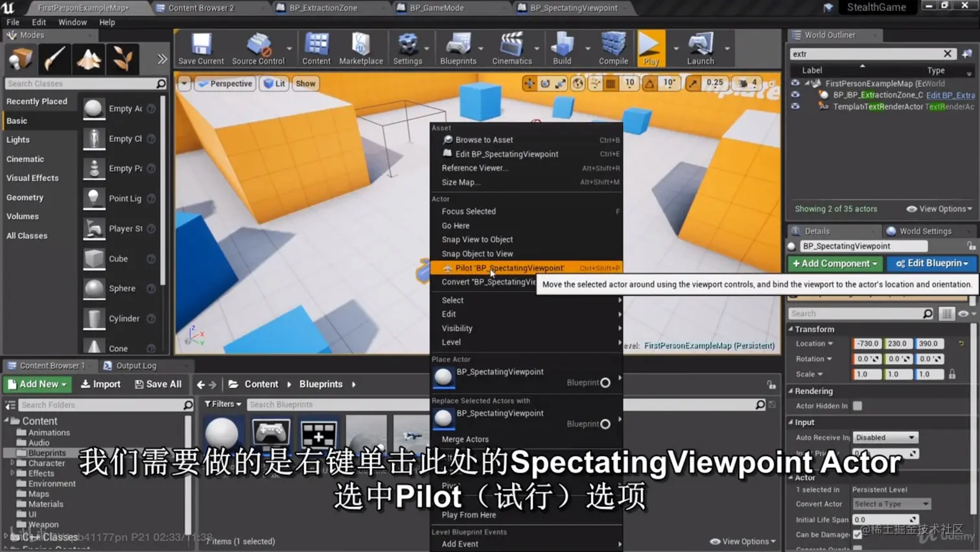Click the Save All button
This screenshot has width=980, height=552.
tap(158, 385)
